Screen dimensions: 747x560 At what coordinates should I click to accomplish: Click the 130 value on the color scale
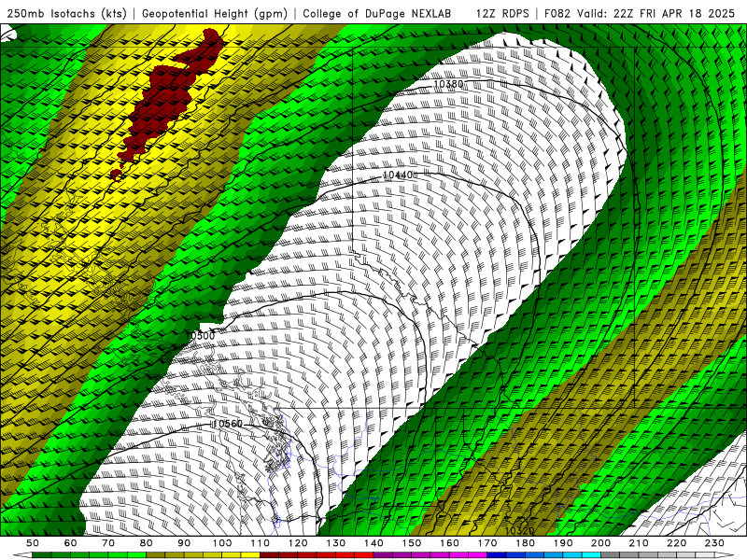335,543
